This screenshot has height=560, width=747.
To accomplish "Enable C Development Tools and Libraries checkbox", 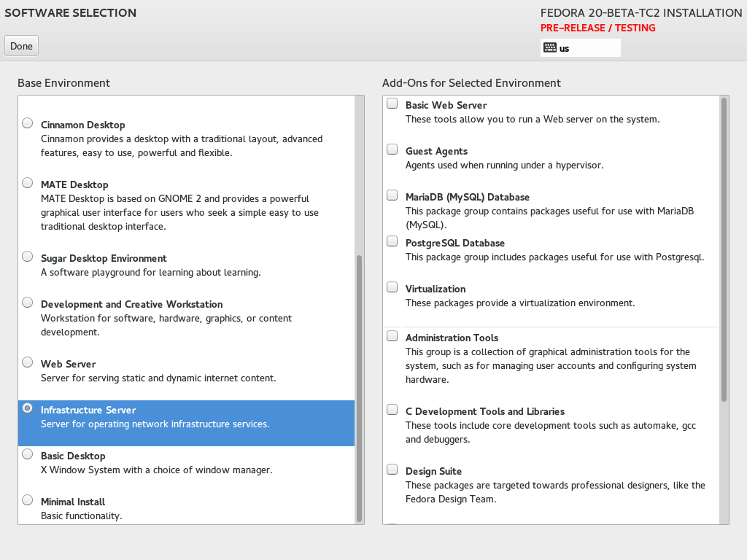I will 392,410.
